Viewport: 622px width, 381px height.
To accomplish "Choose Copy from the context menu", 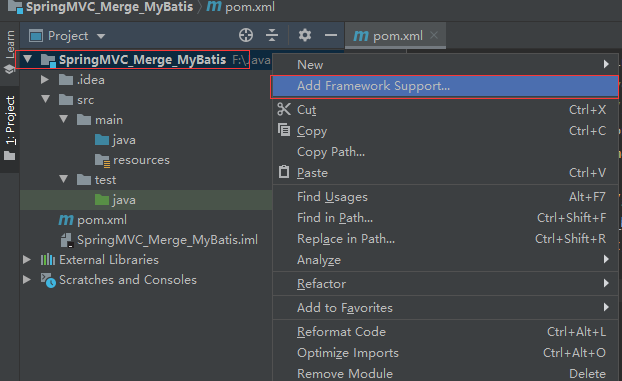I will (445, 131).
